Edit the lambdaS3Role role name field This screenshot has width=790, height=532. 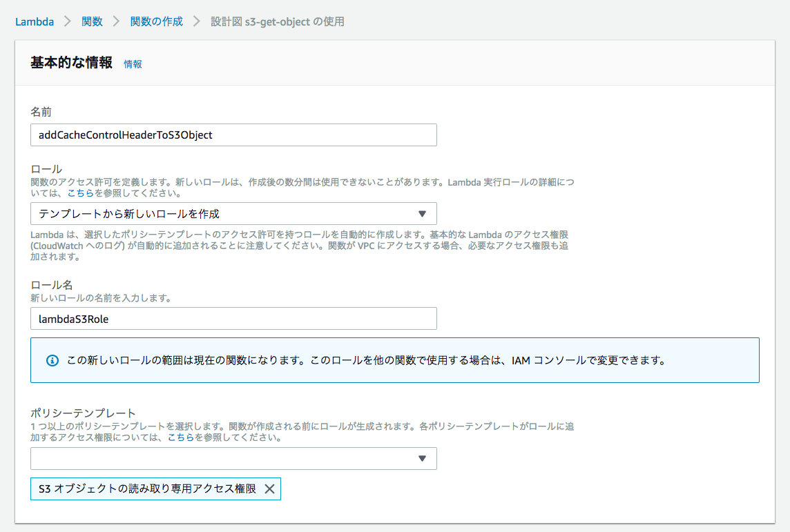pos(233,318)
